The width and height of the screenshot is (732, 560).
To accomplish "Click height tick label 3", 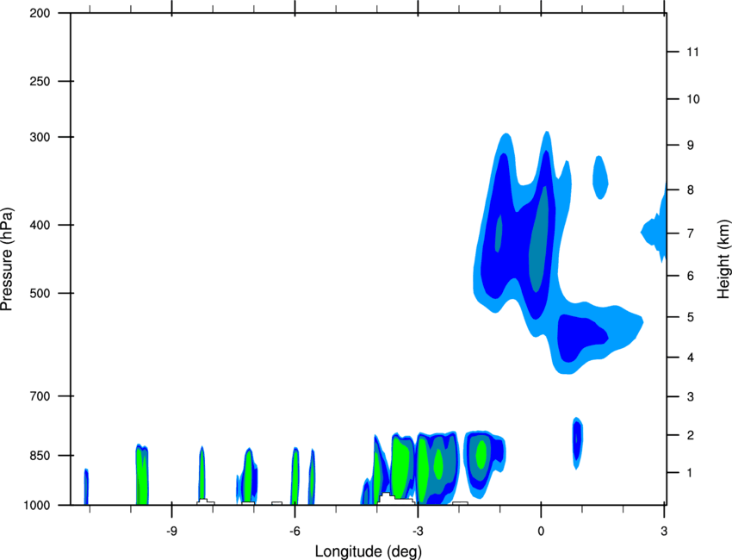I will pyautogui.click(x=691, y=397).
